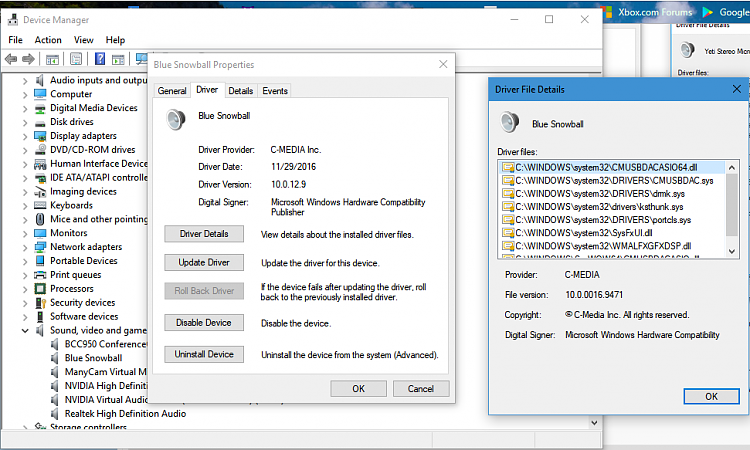The width and height of the screenshot is (750, 450).
Task: Click the Back arrow in Device Manager toolbar
Action: click(x=11, y=59)
